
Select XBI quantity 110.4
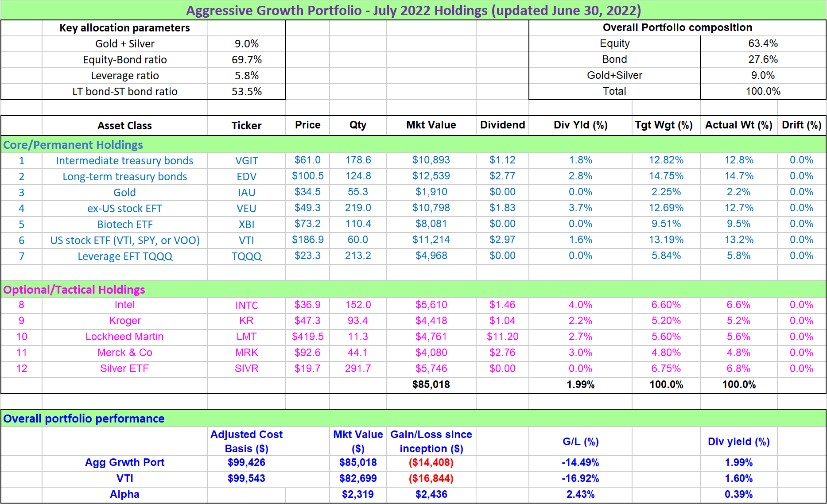(358, 224)
